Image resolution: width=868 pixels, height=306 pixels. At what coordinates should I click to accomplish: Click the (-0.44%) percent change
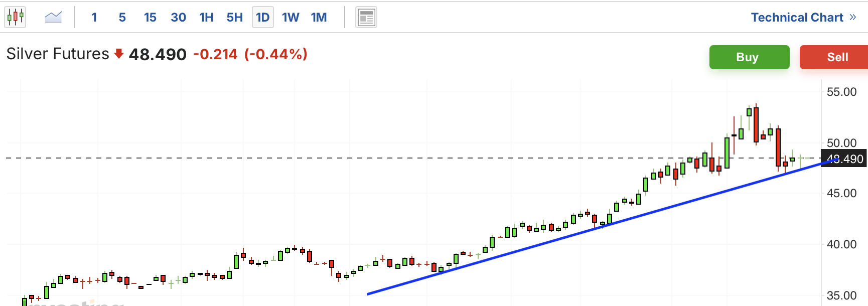276,54
